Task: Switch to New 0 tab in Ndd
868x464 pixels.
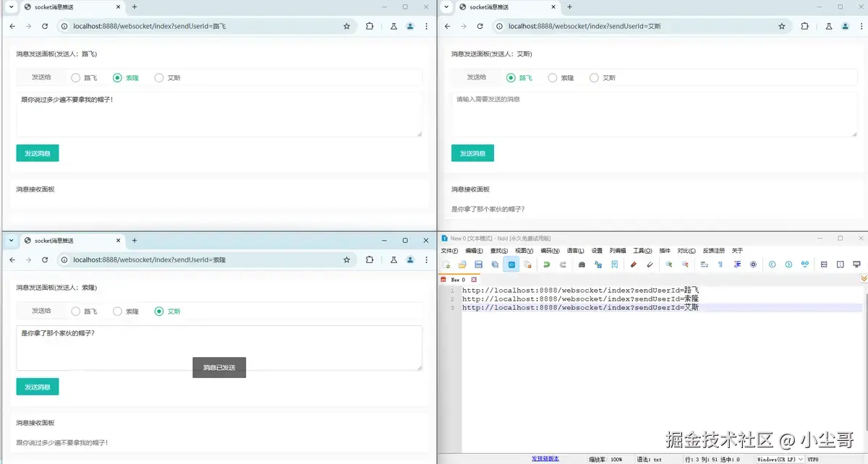Action: (458, 279)
